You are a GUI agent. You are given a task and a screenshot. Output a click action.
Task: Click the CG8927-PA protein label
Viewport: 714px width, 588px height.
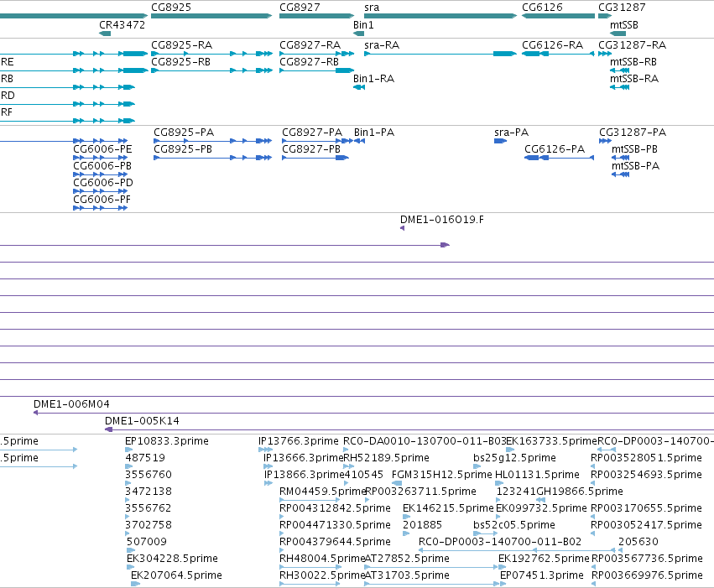pyautogui.click(x=312, y=133)
